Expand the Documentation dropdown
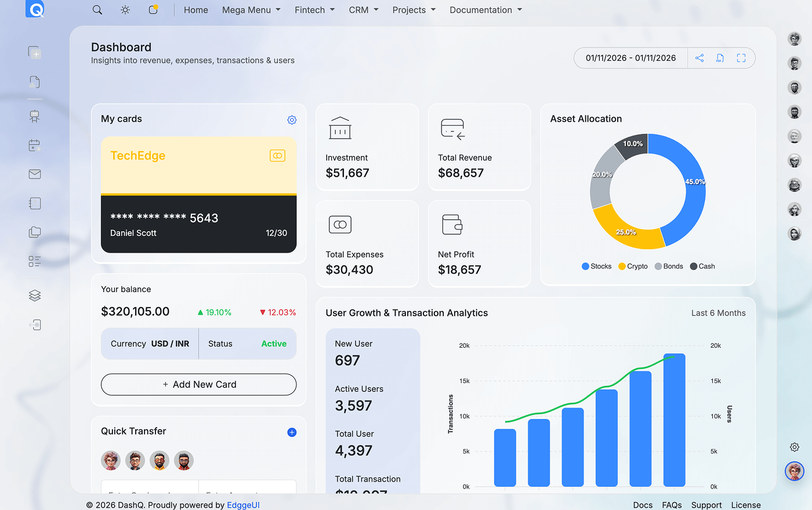This screenshot has width=812, height=510. (486, 9)
